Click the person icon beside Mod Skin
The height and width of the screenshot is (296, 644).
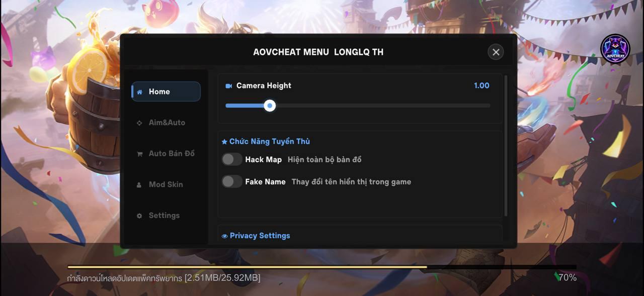(x=139, y=185)
